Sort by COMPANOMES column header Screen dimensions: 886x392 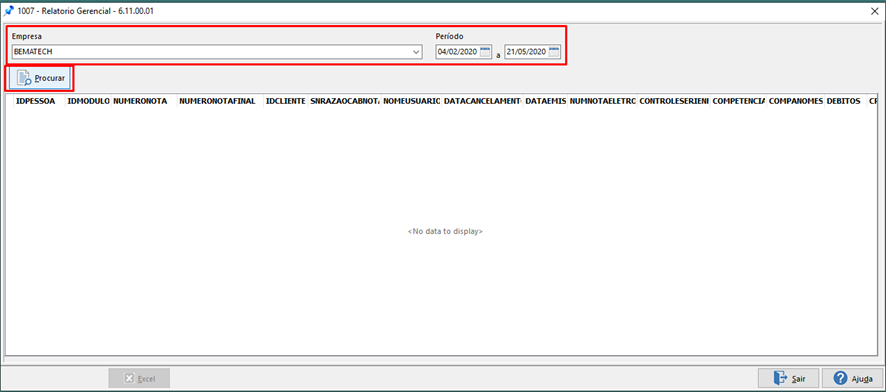[795, 101]
